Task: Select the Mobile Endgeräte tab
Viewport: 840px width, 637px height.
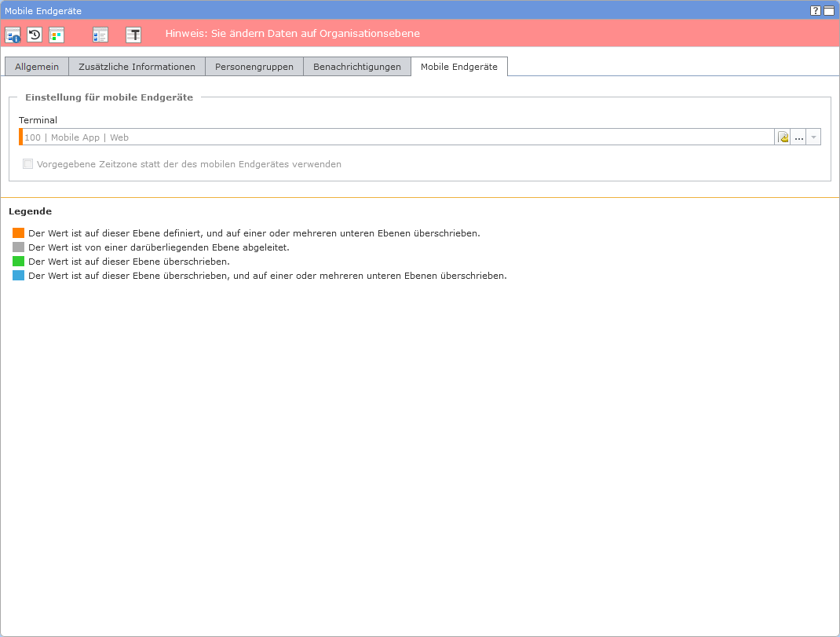Action: pos(459,67)
